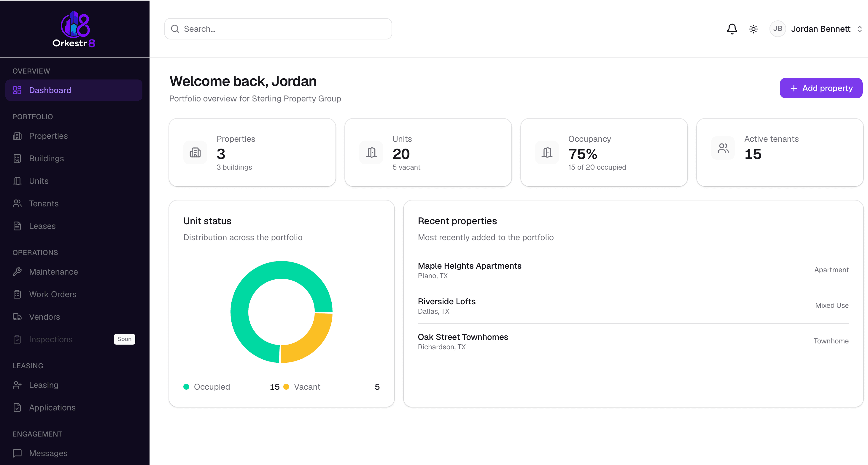Click the Properties sidebar icon

(x=17, y=136)
